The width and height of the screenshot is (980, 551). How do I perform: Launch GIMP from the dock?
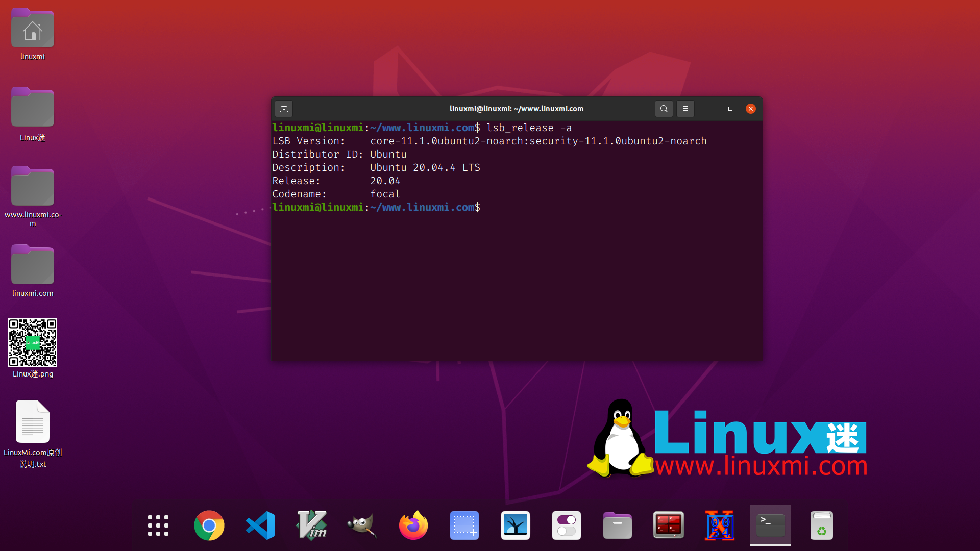point(362,525)
